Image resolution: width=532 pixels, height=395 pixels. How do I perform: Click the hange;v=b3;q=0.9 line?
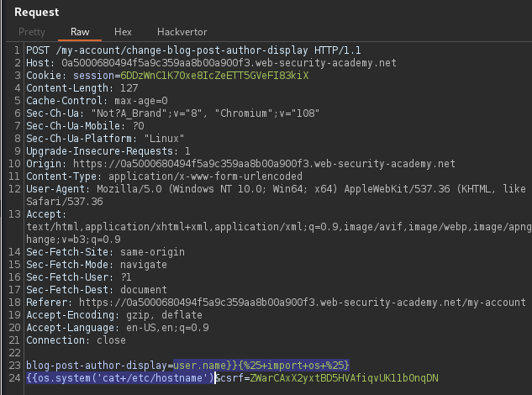pos(73,240)
